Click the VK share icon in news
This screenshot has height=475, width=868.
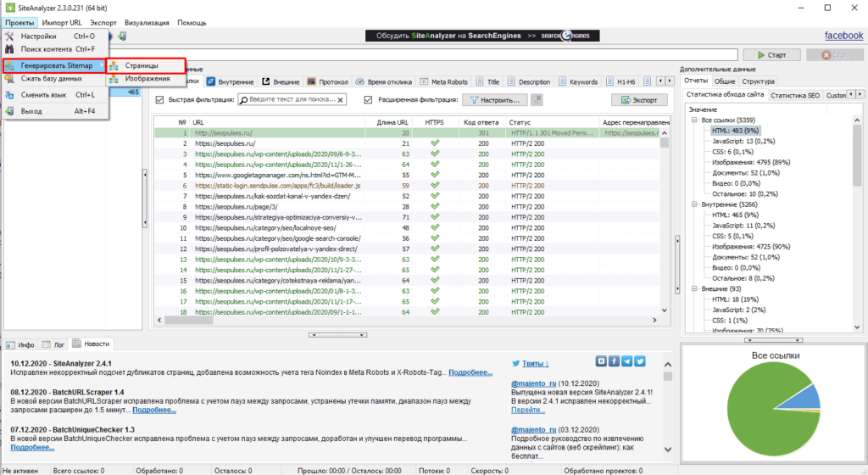[x=601, y=361]
